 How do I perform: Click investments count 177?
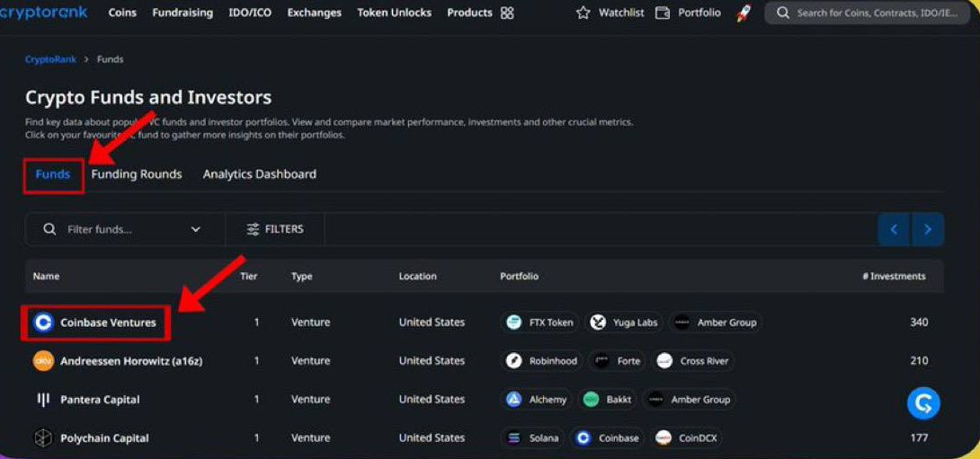coord(919,438)
